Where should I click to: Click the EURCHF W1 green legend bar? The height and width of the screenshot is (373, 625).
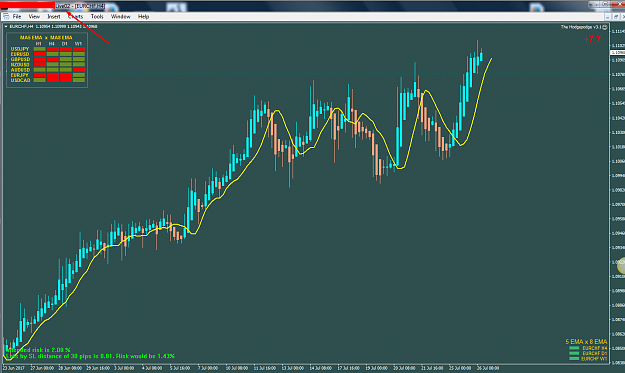point(574,359)
